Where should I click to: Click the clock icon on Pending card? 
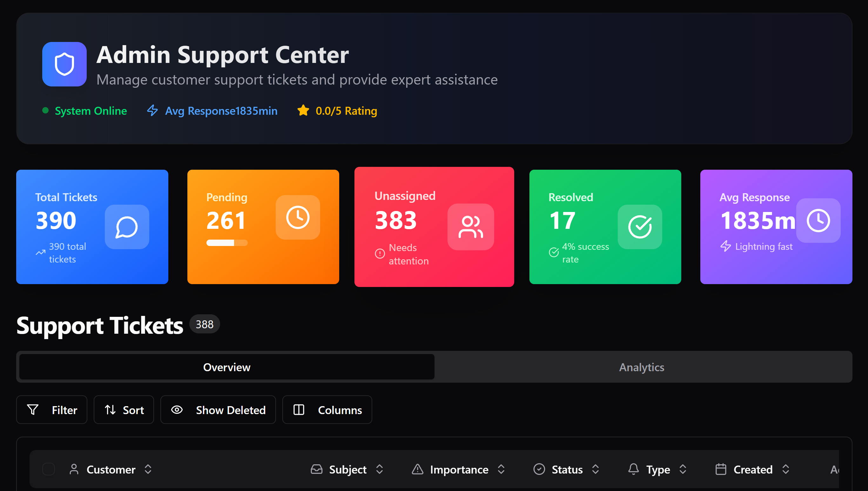(298, 217)
